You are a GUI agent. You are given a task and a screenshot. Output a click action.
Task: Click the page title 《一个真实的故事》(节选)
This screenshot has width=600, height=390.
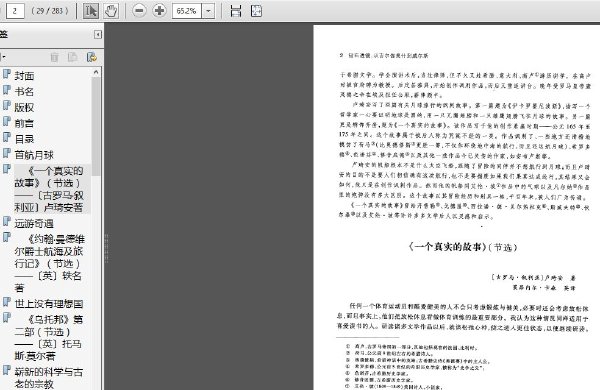463,247
